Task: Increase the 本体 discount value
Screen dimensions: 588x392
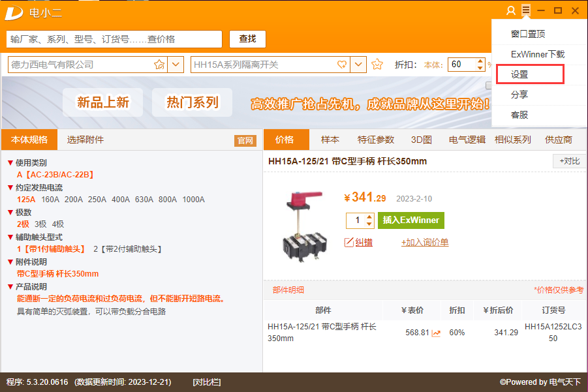Action: coord(480,61)
